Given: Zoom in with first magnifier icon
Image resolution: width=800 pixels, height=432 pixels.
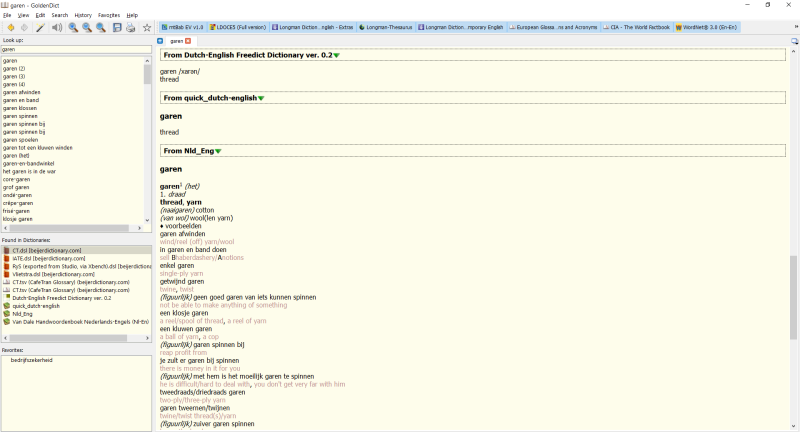Looking at the screenshot, I should click(73, 28).
